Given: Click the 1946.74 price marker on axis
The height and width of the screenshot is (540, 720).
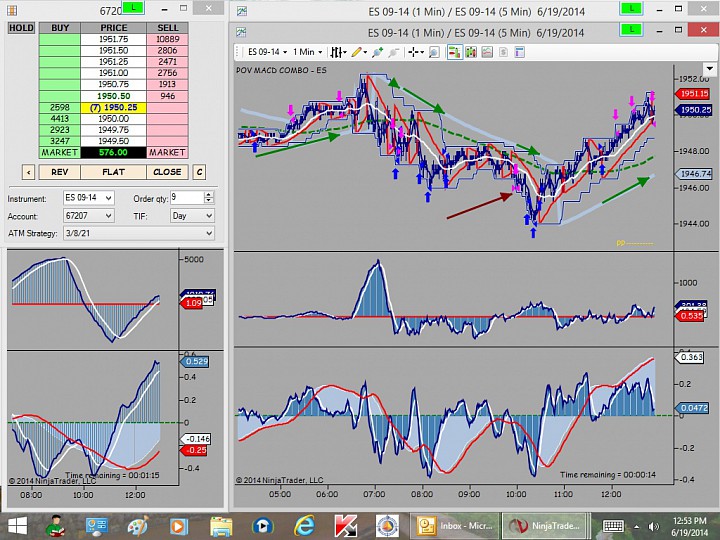Looking at the screenshot, I should pos(693,174).
